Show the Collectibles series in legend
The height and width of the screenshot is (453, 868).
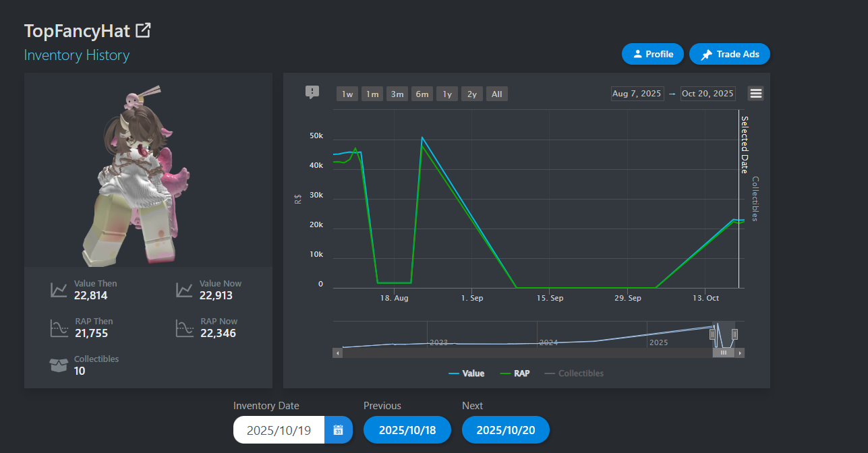point(574,373)
